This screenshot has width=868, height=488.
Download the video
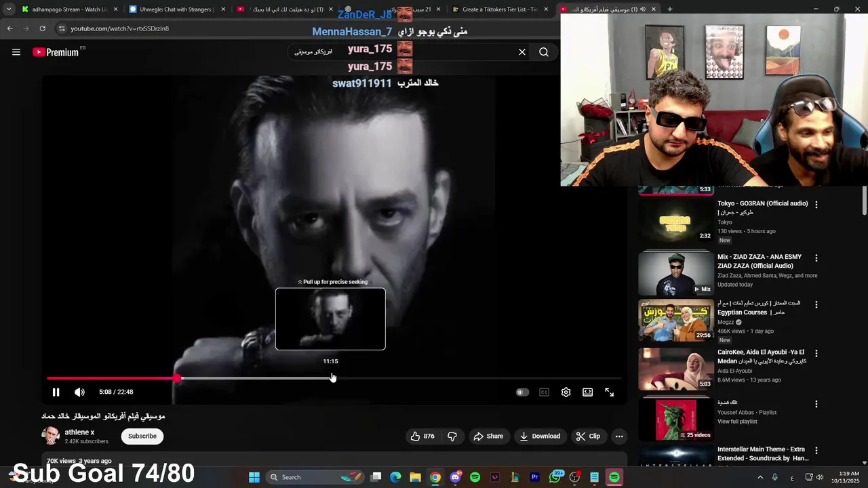[540, 436]
